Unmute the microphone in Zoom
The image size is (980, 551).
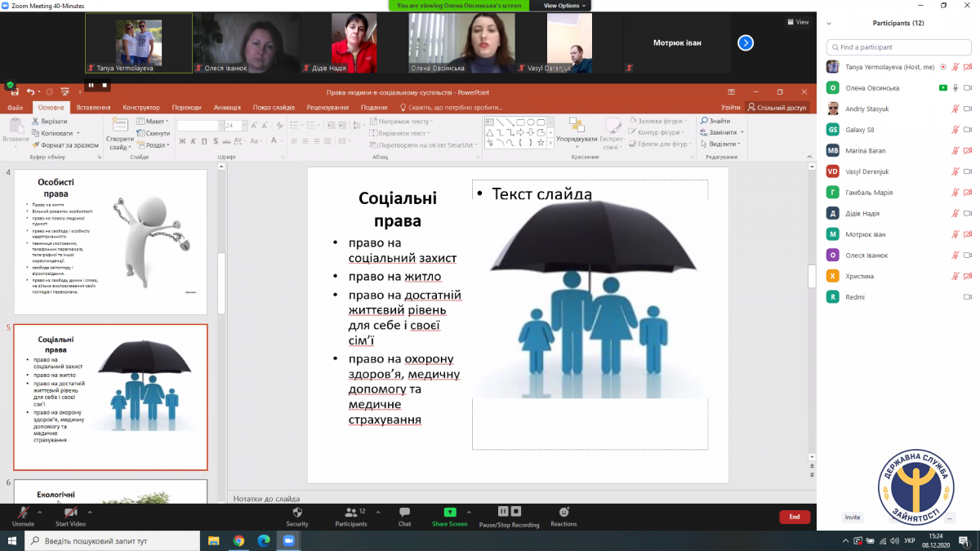point(23,513)
